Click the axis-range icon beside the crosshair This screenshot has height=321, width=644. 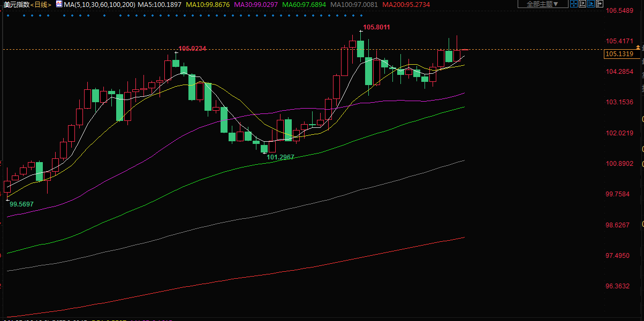click(x=583, y=4)
